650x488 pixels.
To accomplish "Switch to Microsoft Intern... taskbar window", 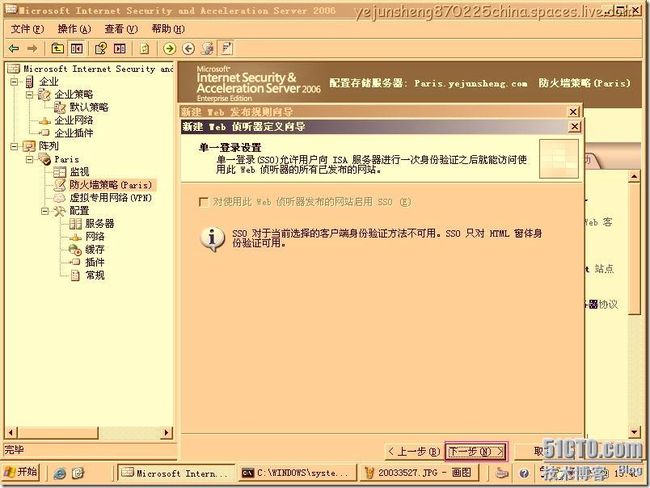I will (176, 473).
